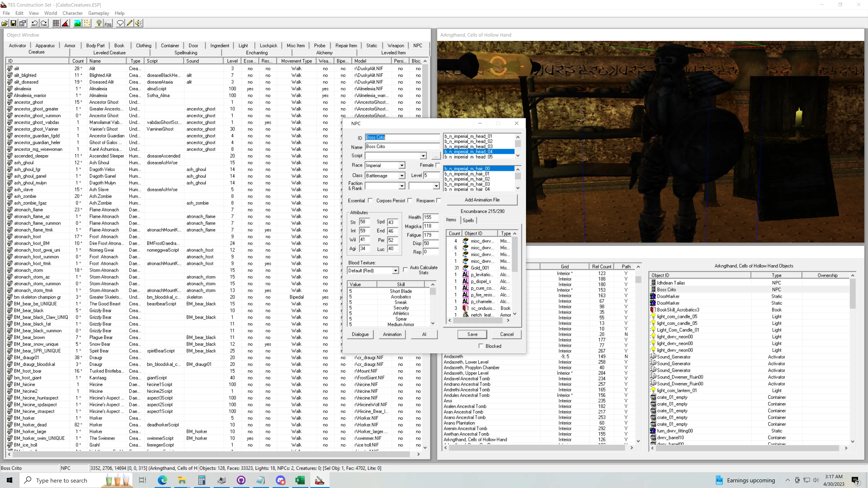This screenshot has height=488, width=868.
Task: Click the Add Animation File button
Action: pos(482,200)
